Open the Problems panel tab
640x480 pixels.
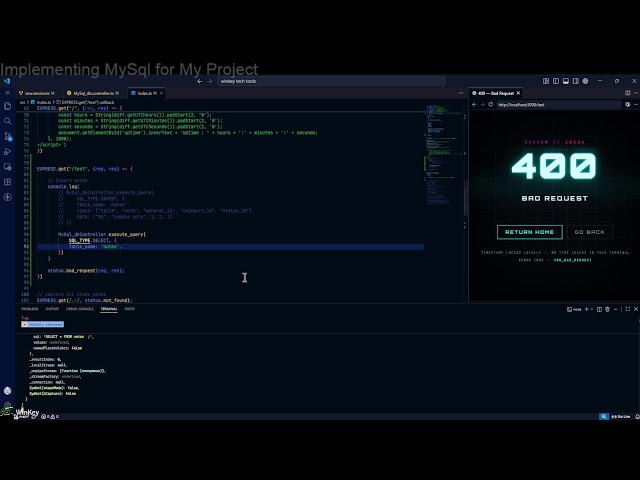pyautogui.click(x=30, y=309)
